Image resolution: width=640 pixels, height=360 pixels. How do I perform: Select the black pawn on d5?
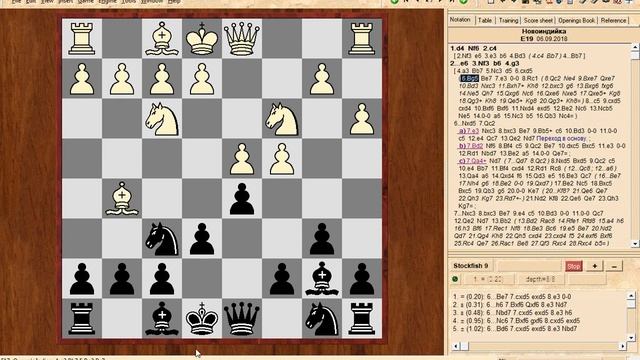242,199
